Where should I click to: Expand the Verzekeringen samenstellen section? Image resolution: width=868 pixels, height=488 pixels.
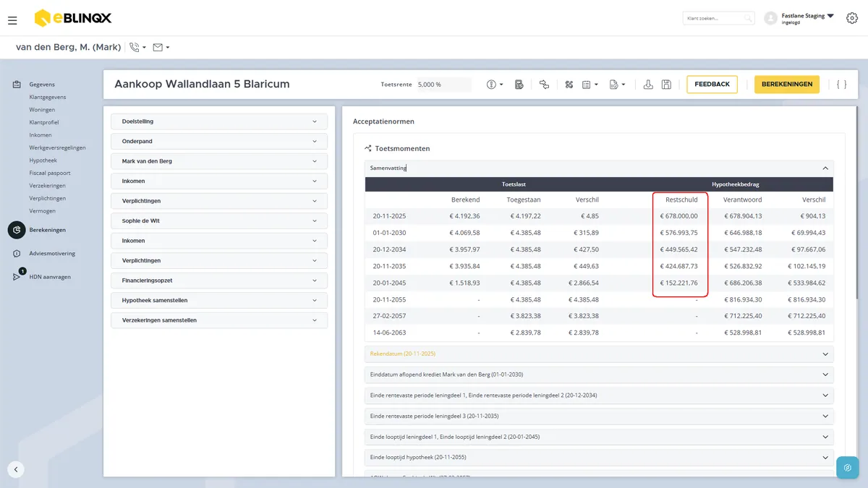point(219,320)
